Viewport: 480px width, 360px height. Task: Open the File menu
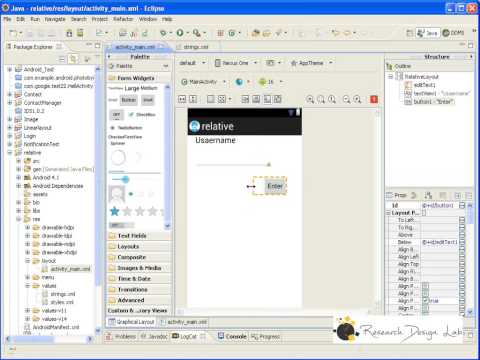click(x=7, y=19)
